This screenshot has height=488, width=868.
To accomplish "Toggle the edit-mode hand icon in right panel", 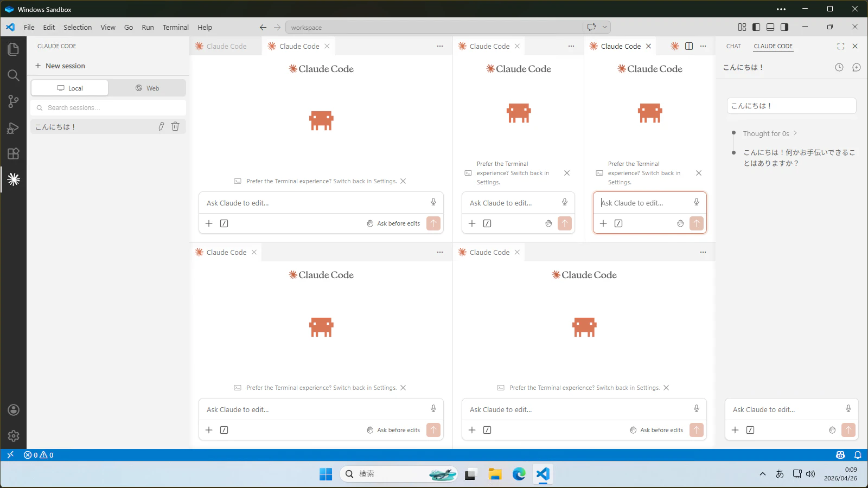I will click(x=832, y=430).
